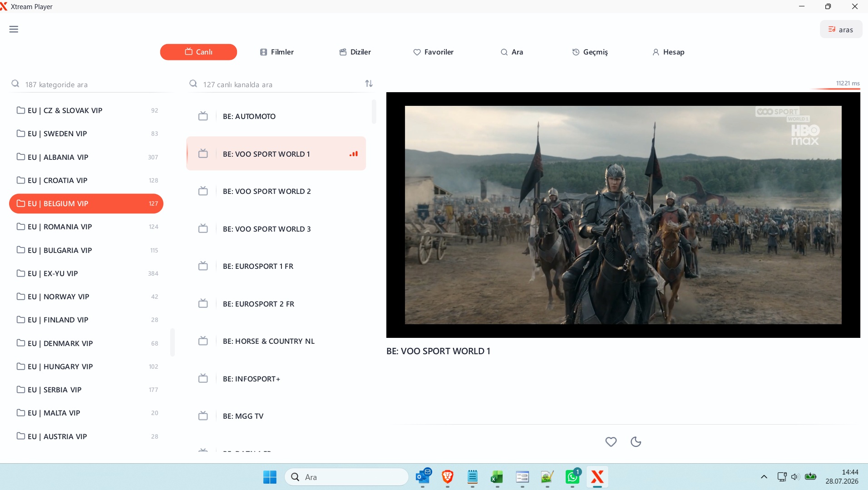Viewport: 868px width, 490px height.
Task: Add the channel to favorites with the heart icon
Action: pos(611,441)
